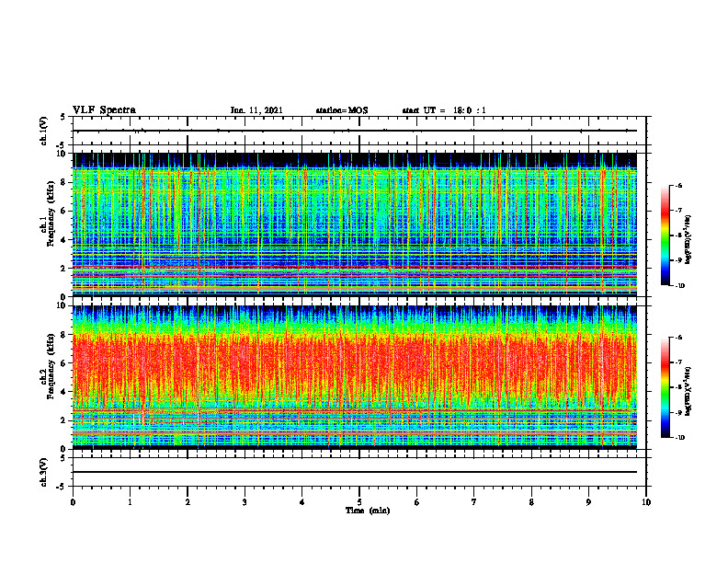Click time axis tick label "4"
Image resolution: width=728 pixels, height=563 pixels.
[x=302, y=502]
